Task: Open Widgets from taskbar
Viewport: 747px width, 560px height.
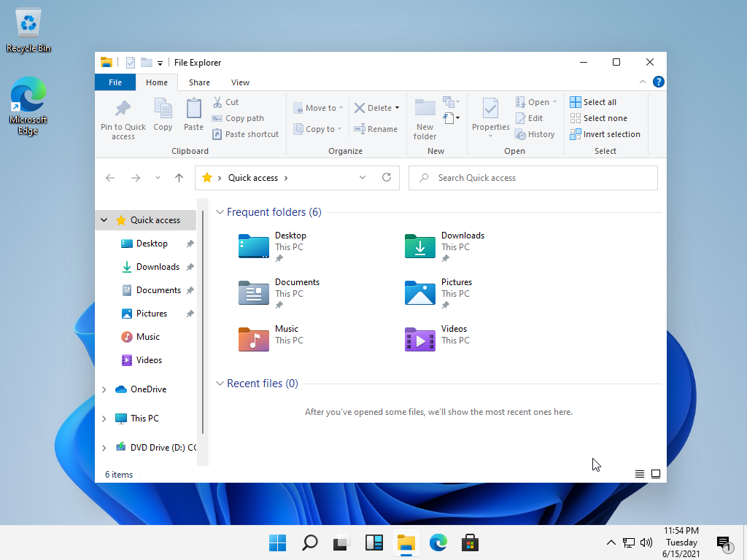Action: click(374, 542)
